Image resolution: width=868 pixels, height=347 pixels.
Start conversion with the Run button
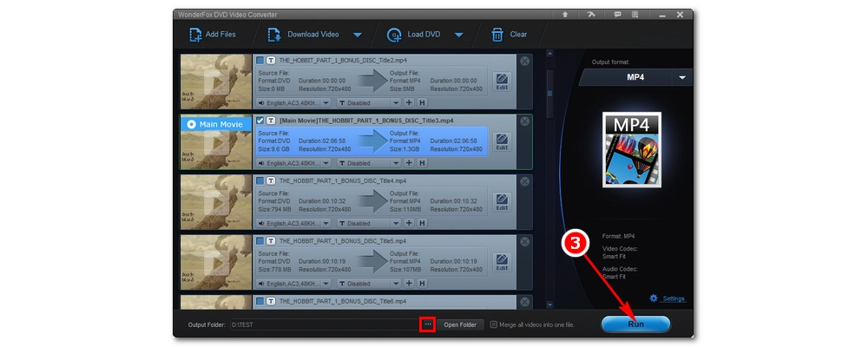click(x=636, y=324)
